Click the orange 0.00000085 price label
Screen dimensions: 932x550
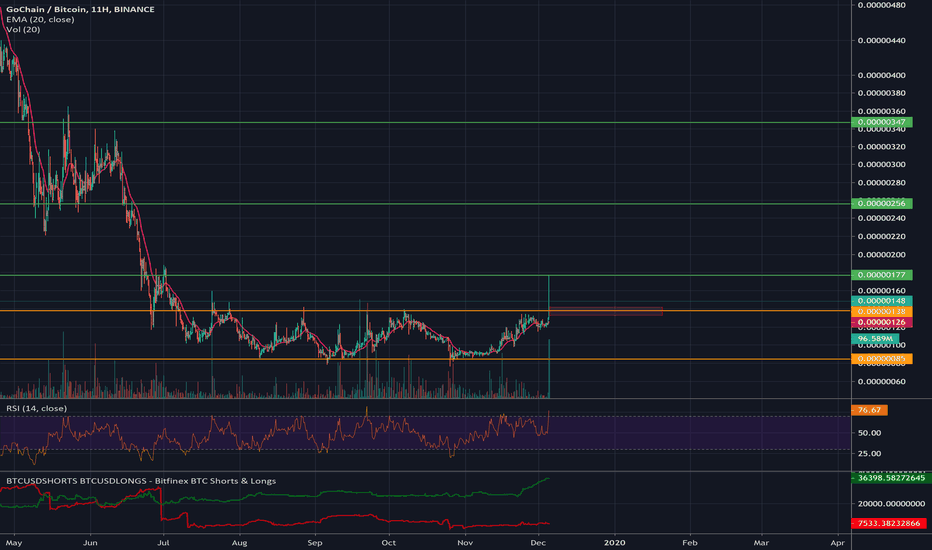tap(881, 359)
